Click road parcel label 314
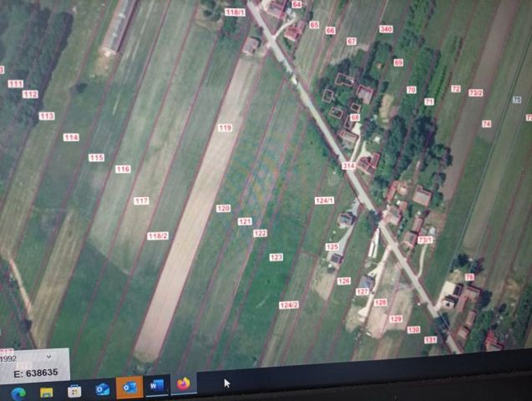Viewport: 532px width, 401px height. (x=348, y=166)
